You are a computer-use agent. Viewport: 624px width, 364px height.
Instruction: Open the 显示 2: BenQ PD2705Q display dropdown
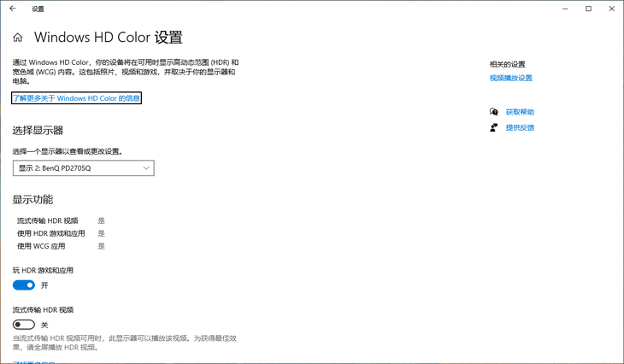83,168
